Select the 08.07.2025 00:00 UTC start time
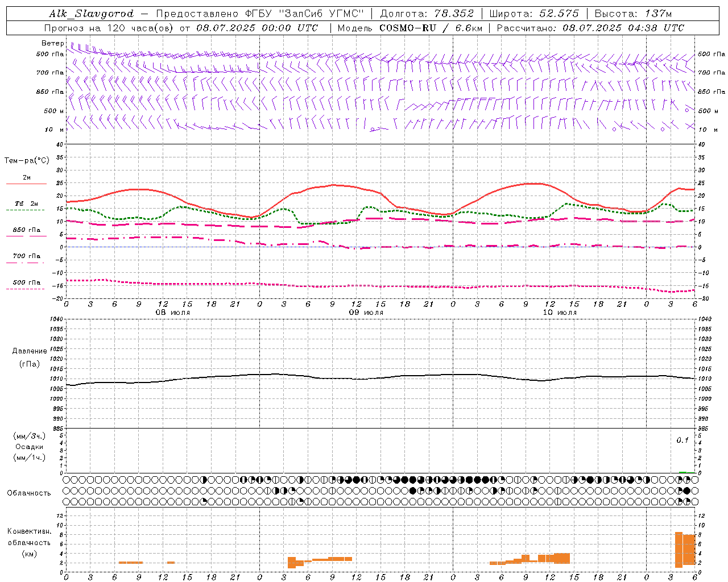 tap(257, 28)
